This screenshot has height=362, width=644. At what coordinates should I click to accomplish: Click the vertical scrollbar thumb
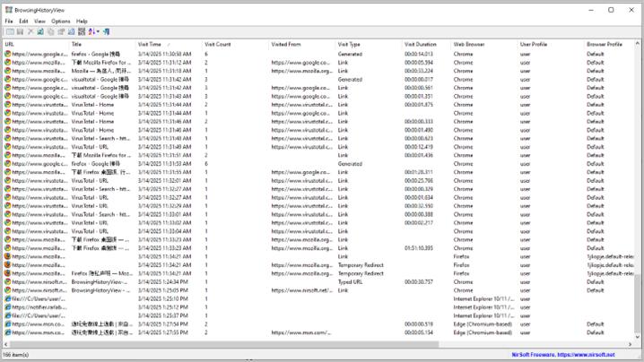(x=638, y=303)
